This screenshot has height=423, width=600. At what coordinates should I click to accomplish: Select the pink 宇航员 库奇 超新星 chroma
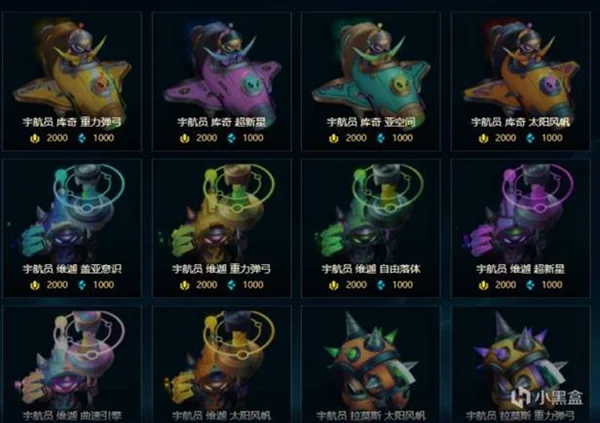[222, 81]
